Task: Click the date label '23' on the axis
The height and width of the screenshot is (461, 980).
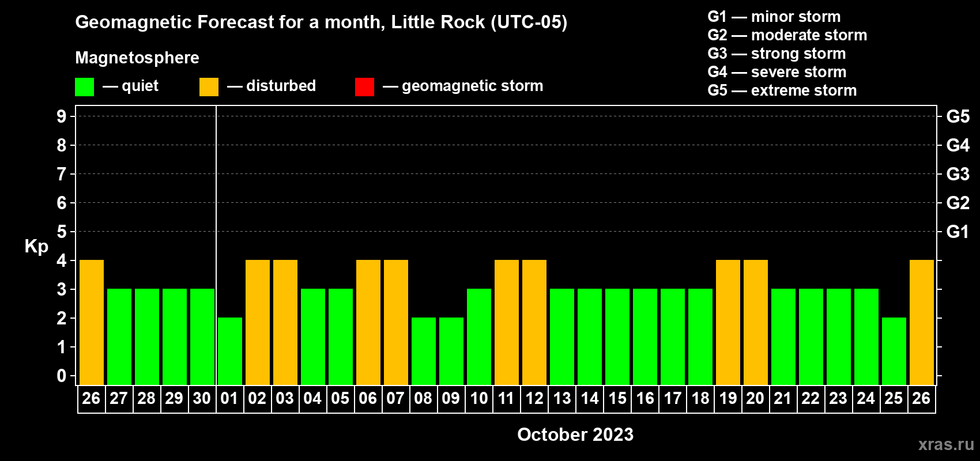Action: [838, 398]
